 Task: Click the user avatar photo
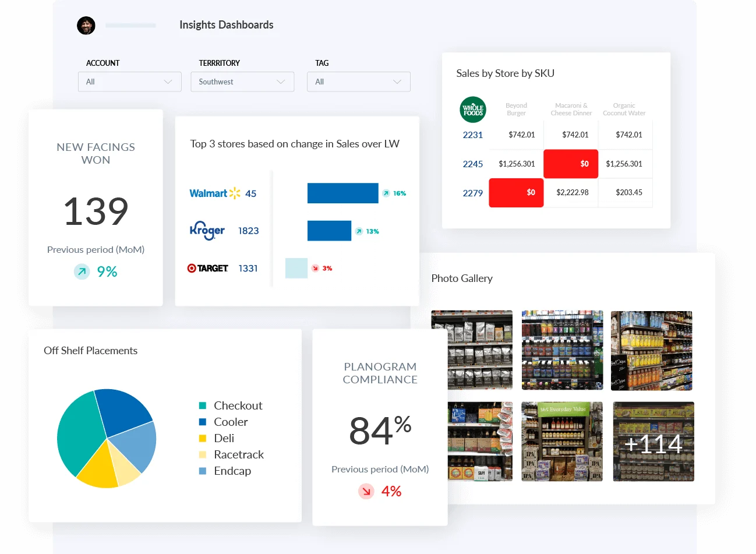point(86,26)
